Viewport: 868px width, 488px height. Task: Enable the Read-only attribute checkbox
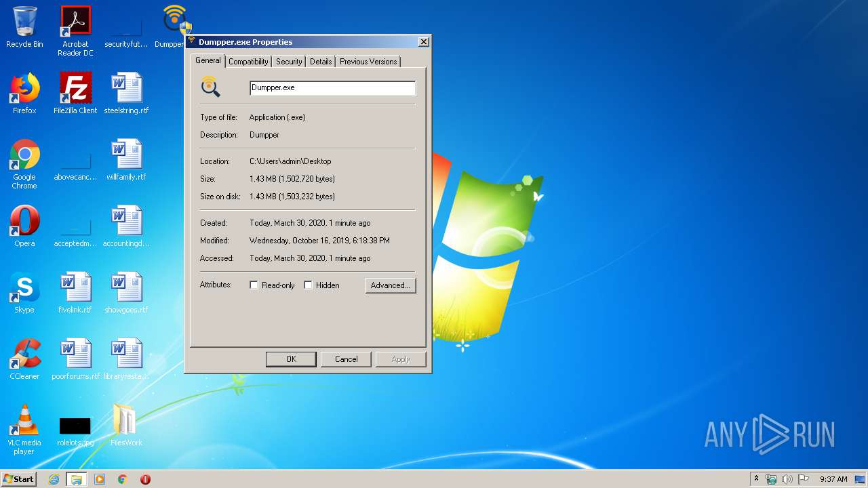[254, 285]
